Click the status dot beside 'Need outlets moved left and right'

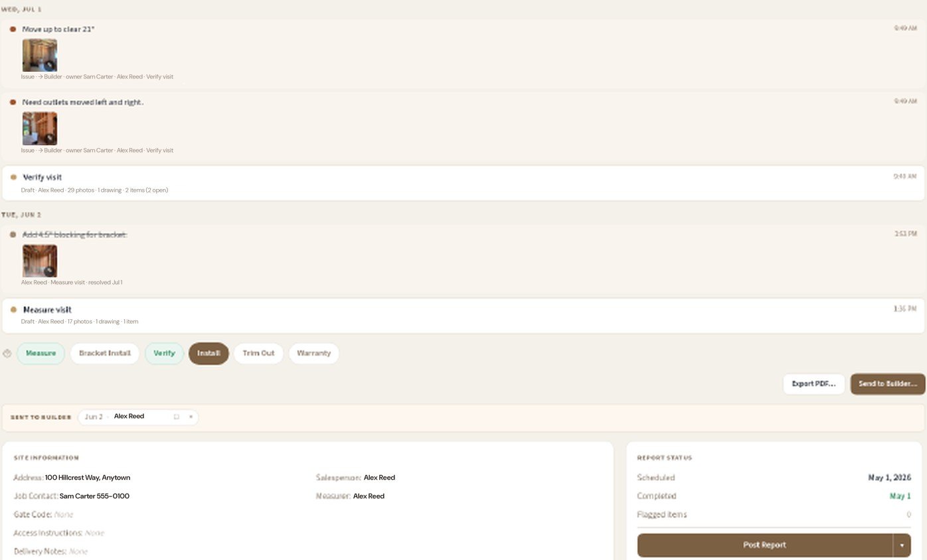pos(13,102)
